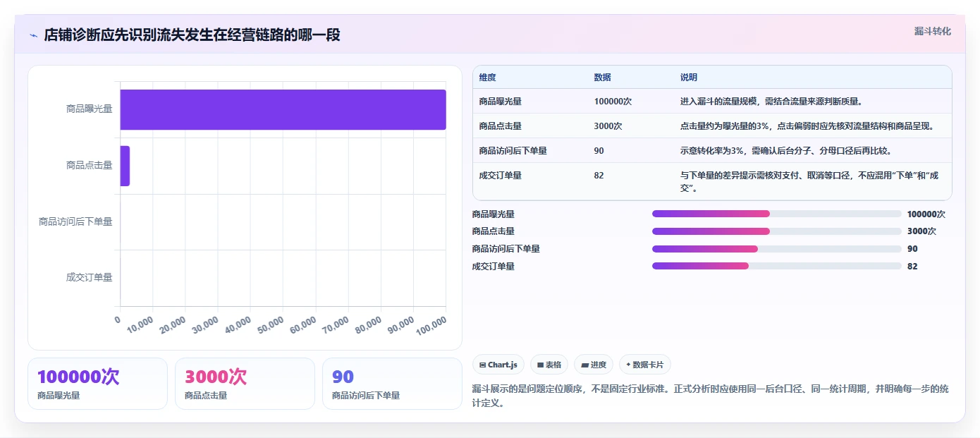Click chart axis label 商品点击量

tap(89, 165)
